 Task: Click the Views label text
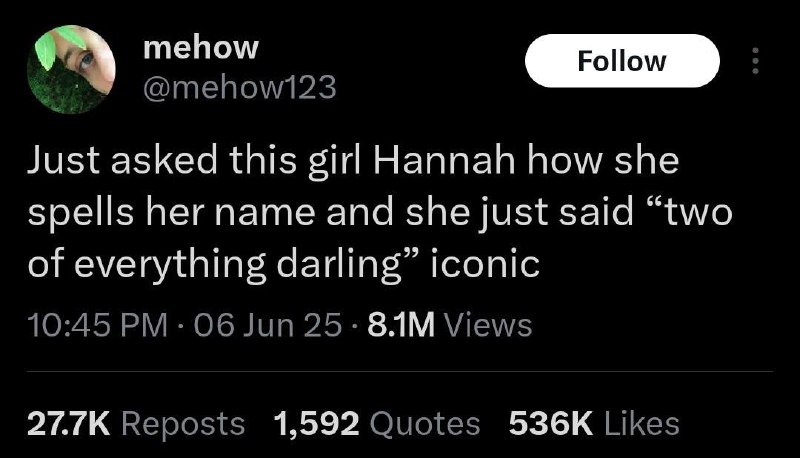point(489,324)
